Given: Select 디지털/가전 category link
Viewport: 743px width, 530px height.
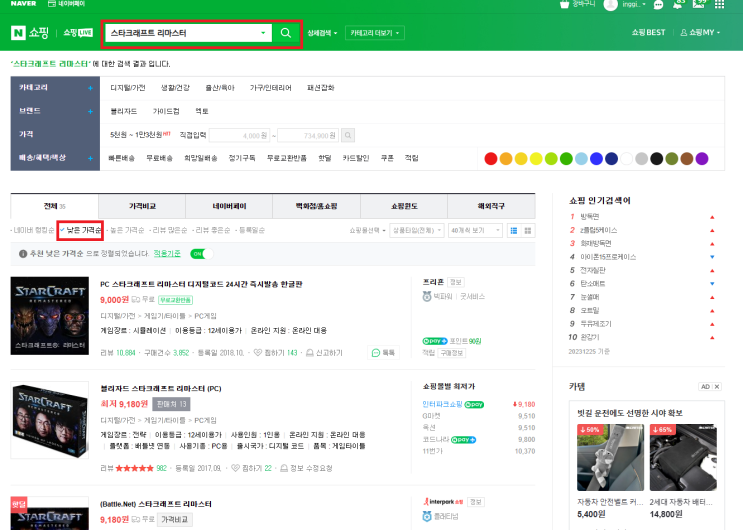Looking at the screenshot, I should click(128, 88).
